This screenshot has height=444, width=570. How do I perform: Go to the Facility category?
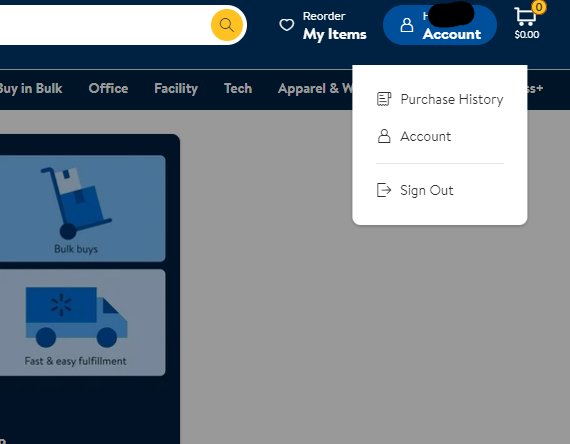tap(176, 88)
